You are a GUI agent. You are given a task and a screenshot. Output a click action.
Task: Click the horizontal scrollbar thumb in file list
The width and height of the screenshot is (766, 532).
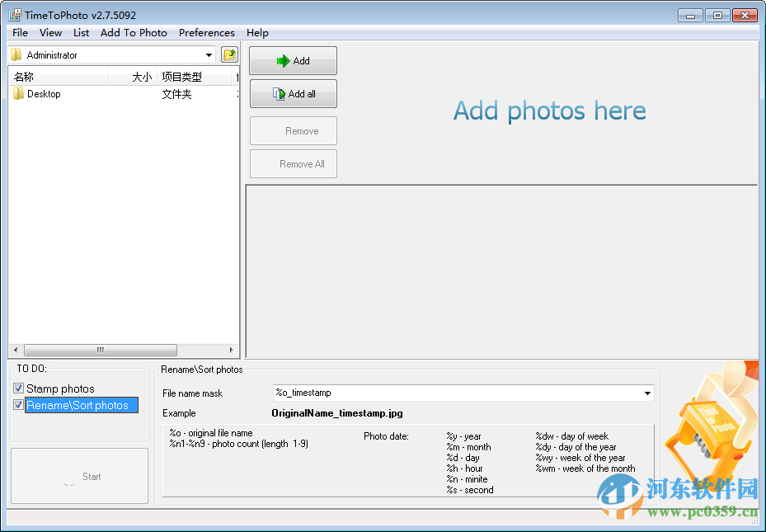coord(100,350)
